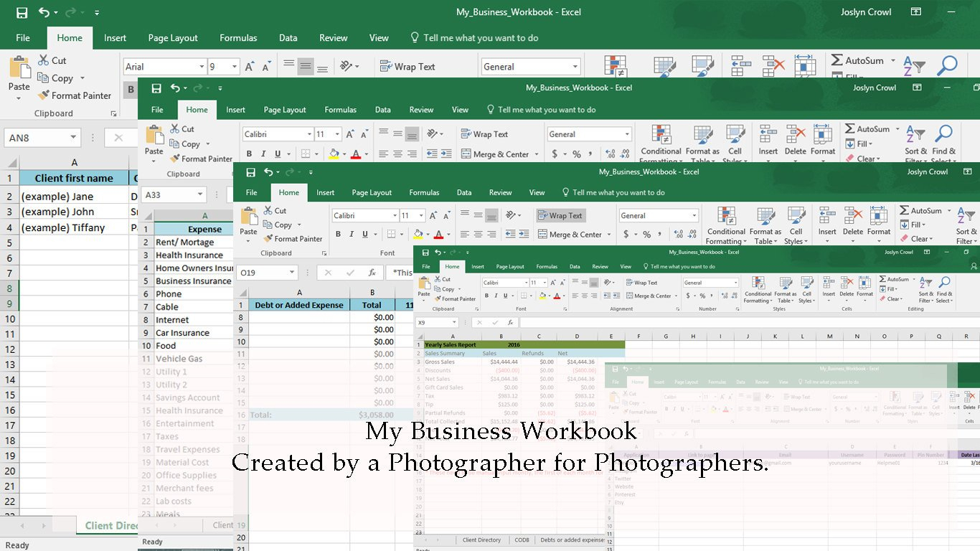The width and height of the screenshot is (980, 551).
Task: Click Undo in the rearmost window's title bar
Action: pyautogui.click(x=44, y=12)
